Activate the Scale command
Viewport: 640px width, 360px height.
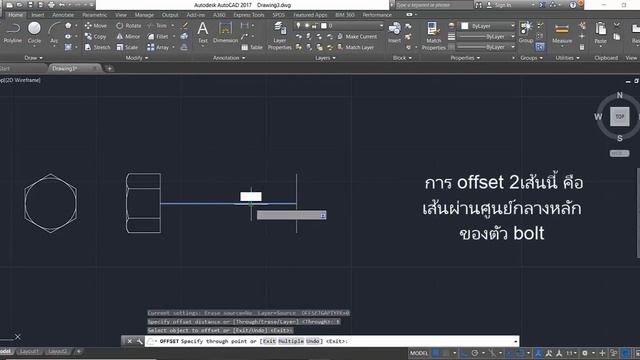[x=127, y=47]
